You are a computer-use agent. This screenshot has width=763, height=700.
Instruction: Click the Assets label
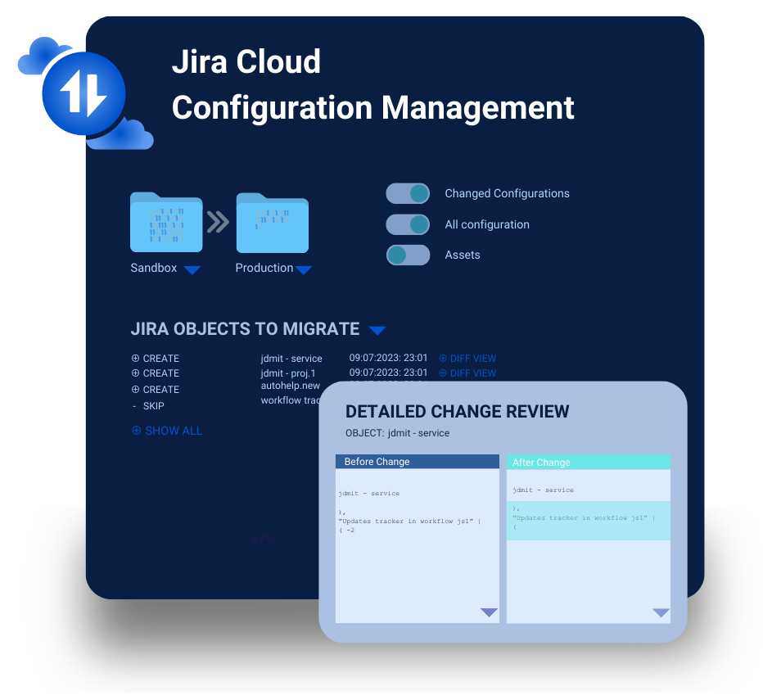pos(463,255)
